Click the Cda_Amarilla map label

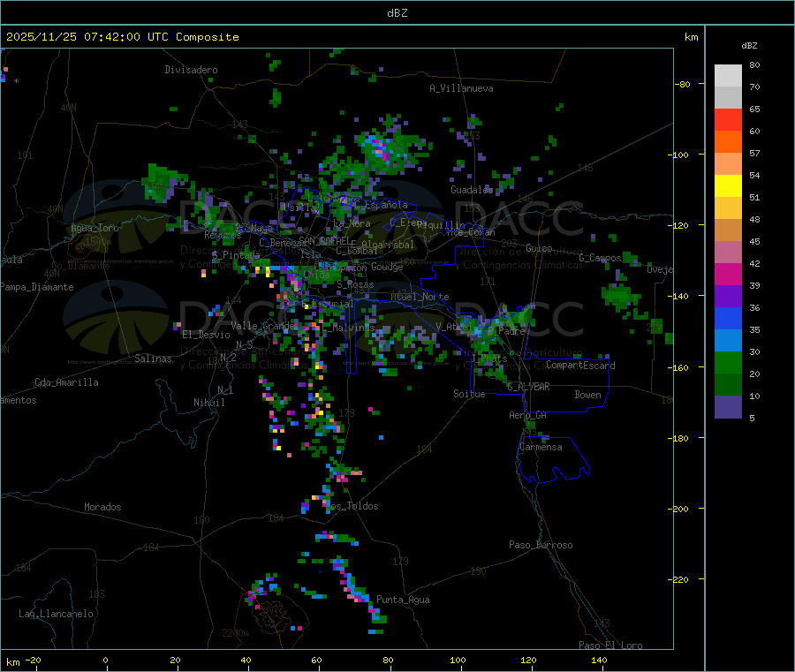[66, 382]
